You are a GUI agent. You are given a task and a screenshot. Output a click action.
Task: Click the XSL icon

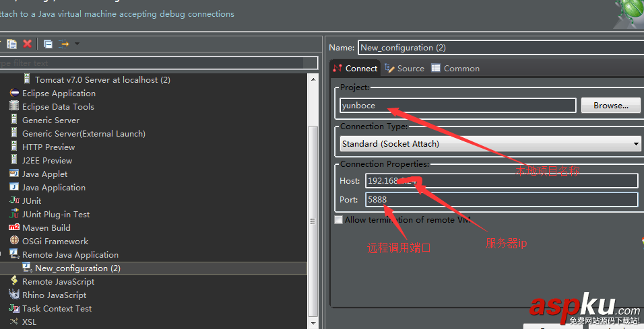(14, 322)
